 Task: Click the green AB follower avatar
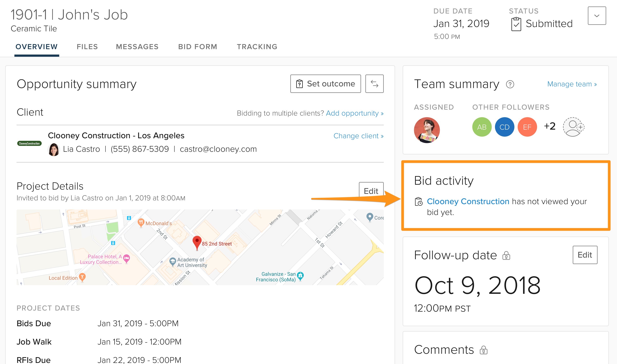point(482,127)
